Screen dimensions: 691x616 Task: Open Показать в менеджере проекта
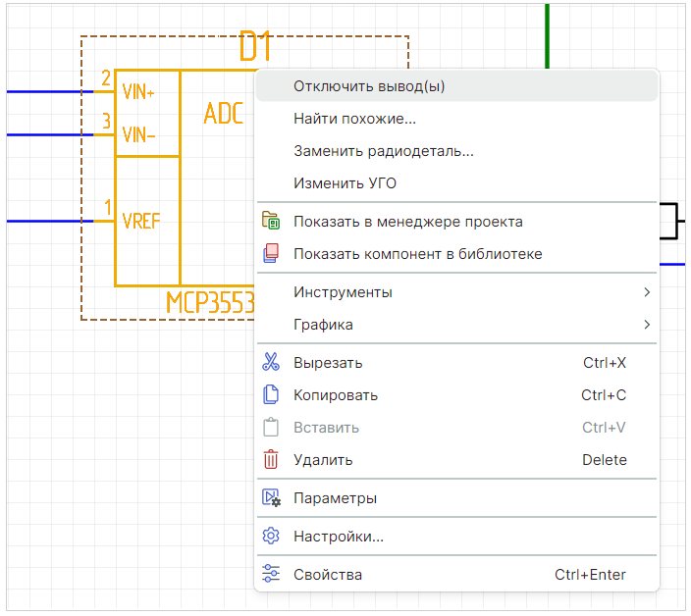407,222
